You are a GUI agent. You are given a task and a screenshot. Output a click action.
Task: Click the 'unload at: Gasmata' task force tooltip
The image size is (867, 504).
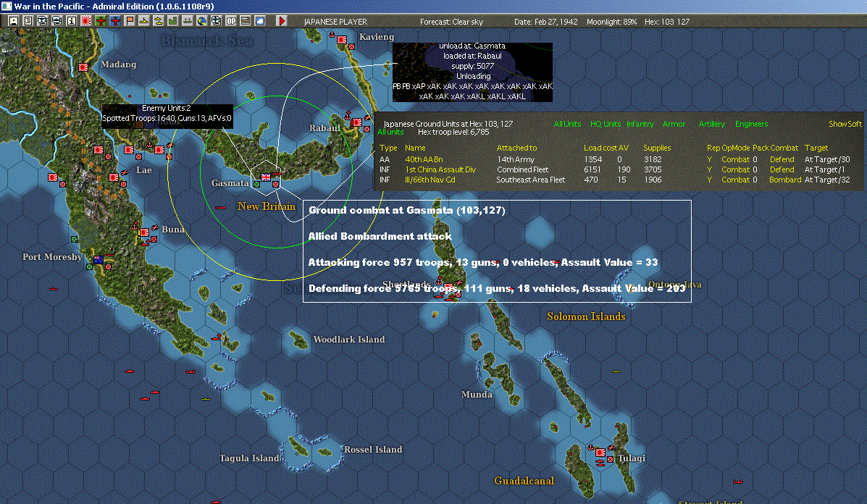pos(472,71)
